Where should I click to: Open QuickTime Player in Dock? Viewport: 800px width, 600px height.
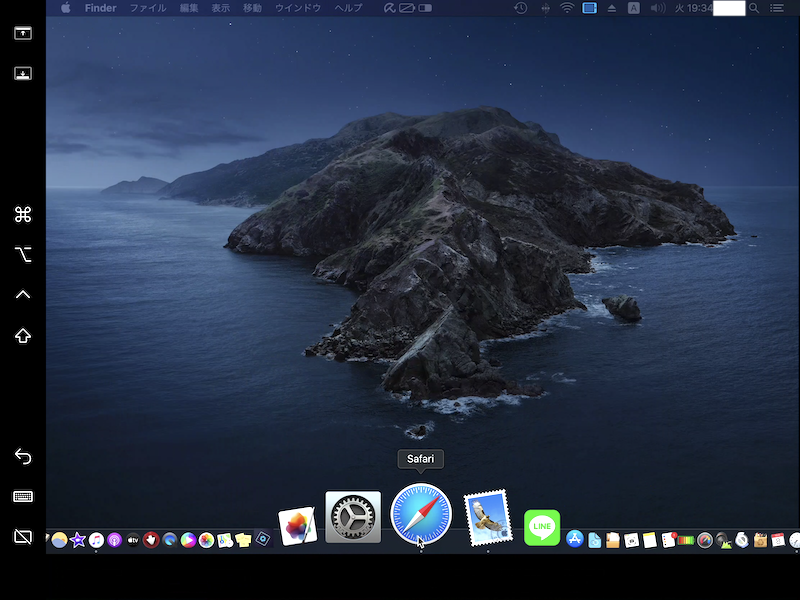click(x=169, y=540)
